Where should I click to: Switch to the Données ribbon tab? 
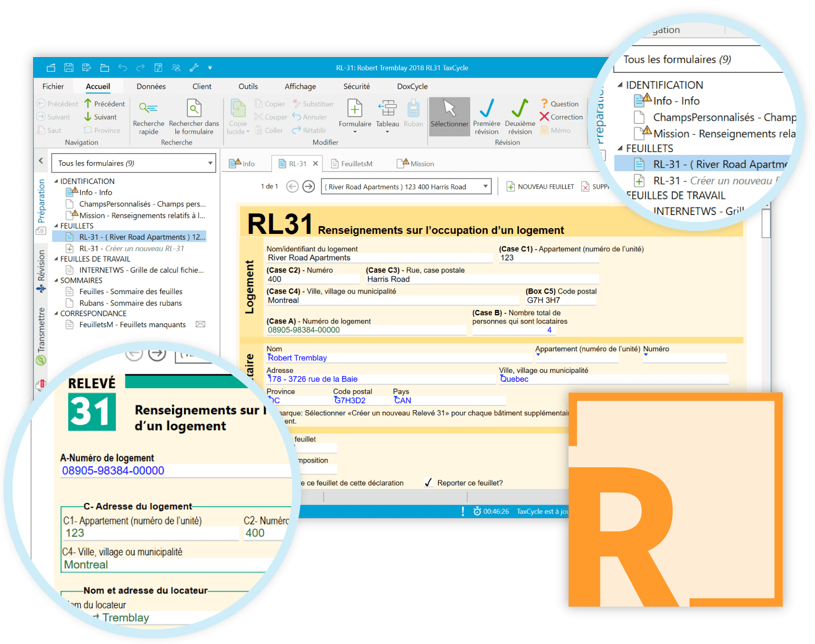pos(151,87)
